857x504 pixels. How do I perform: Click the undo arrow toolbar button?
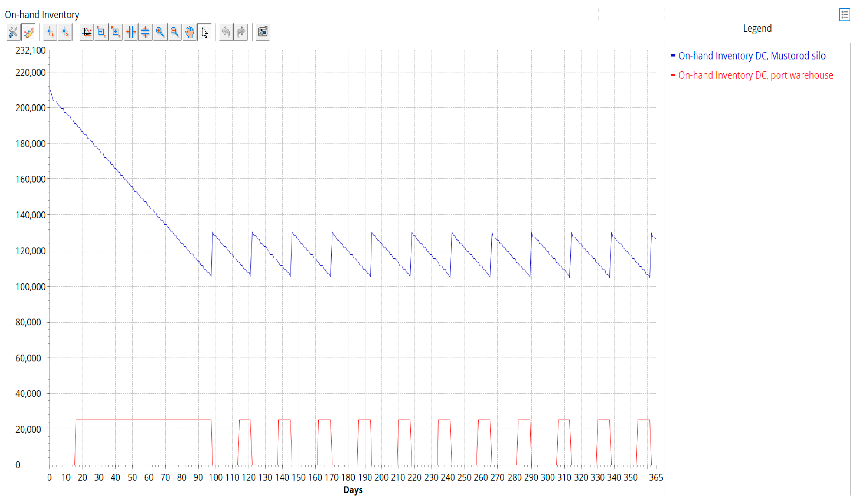coord(226,32)
